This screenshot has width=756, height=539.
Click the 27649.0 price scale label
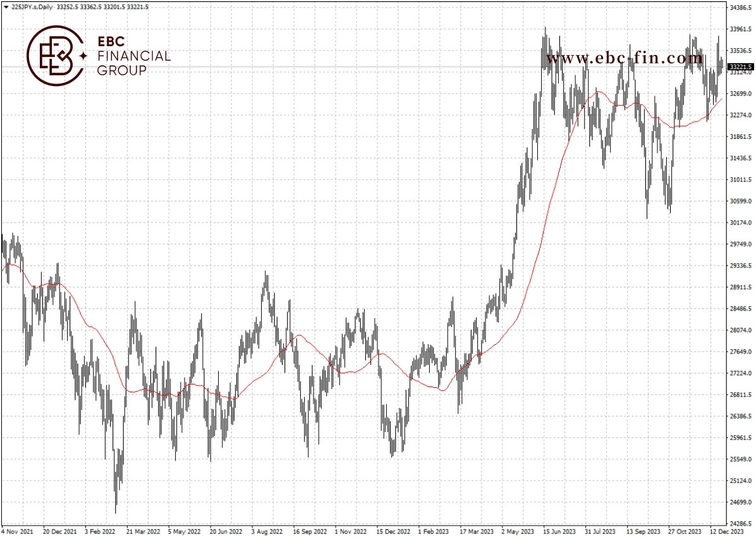point(741,352)
